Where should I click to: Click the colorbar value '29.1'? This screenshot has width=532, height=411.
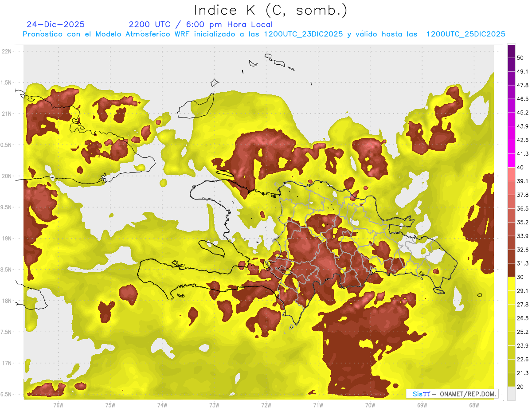[x=522, y=291]
